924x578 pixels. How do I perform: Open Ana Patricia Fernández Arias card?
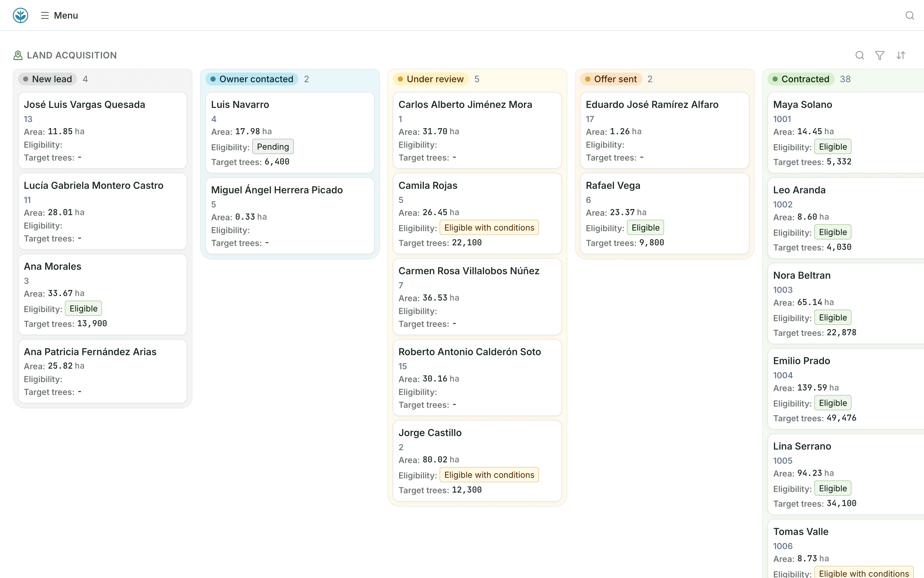103,371
